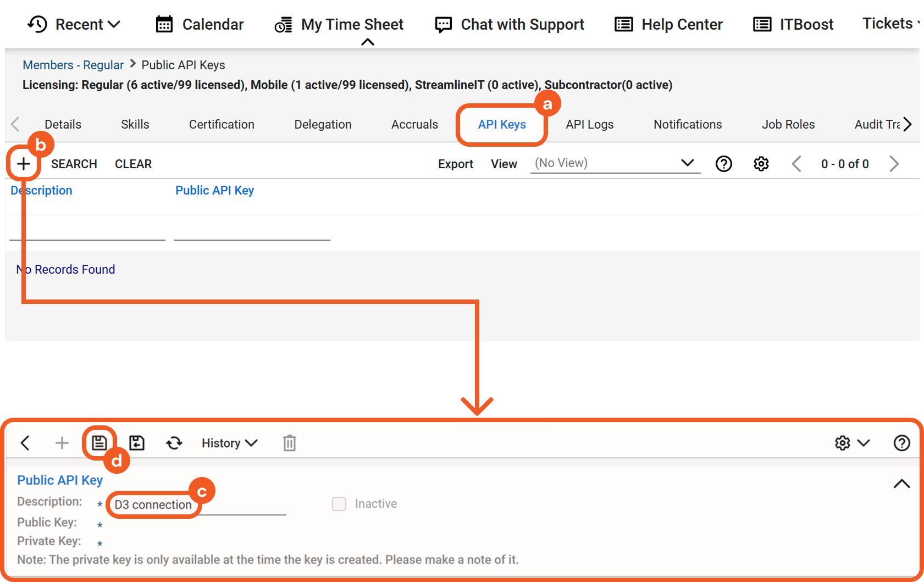
Task: Select the API Keys tab
Action: tap(502, 125)
